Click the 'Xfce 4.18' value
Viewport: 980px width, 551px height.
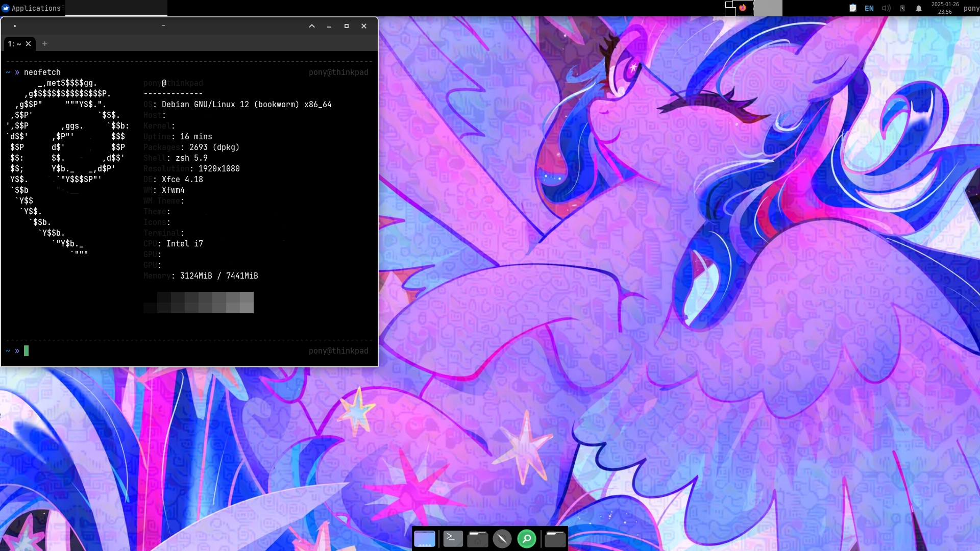[182, 180]
